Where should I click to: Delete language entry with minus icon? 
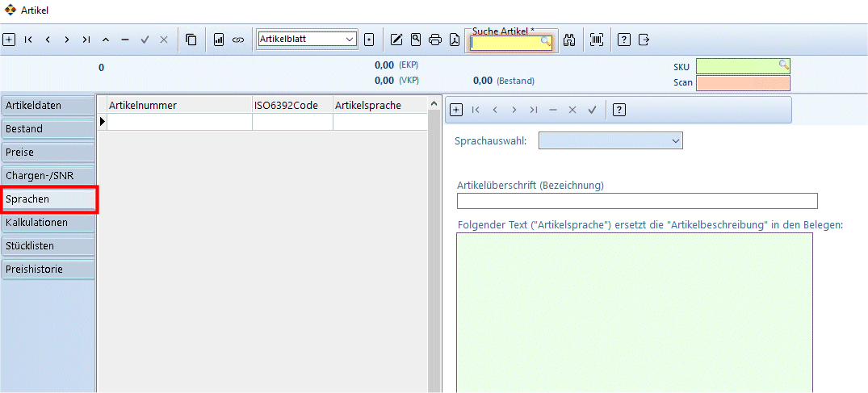pos(552,110)
